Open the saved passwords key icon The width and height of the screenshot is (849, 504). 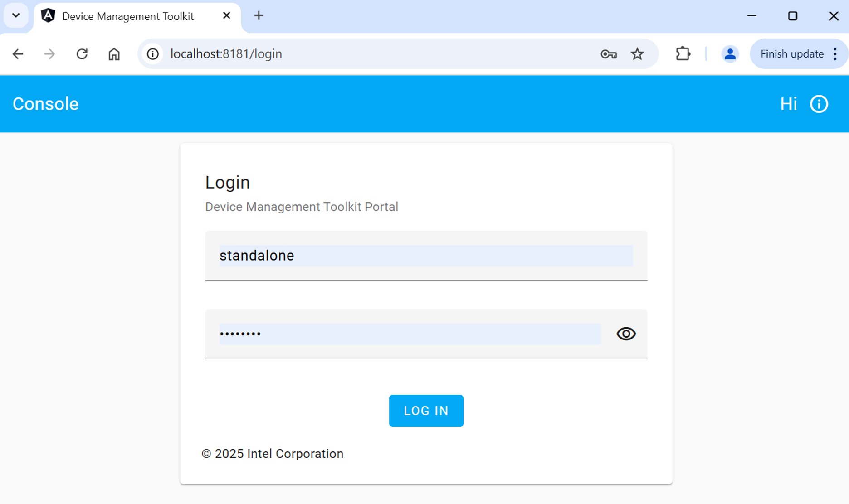[608, 53]
